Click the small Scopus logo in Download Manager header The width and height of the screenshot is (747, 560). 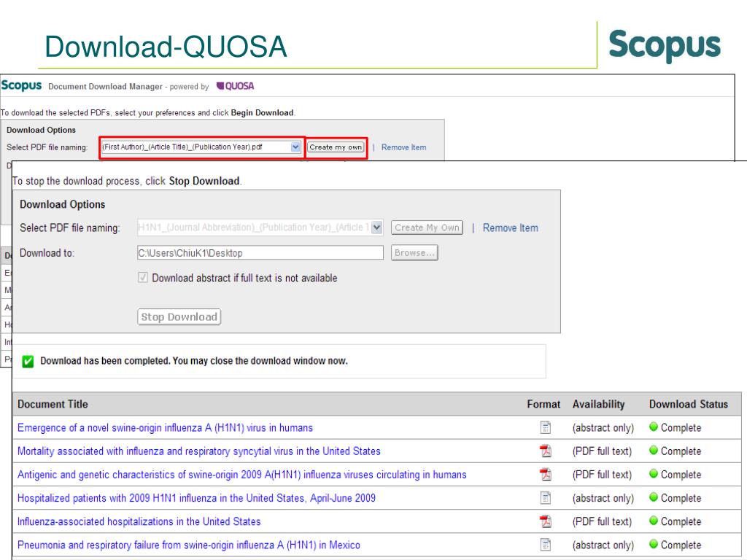click(21, 86)
